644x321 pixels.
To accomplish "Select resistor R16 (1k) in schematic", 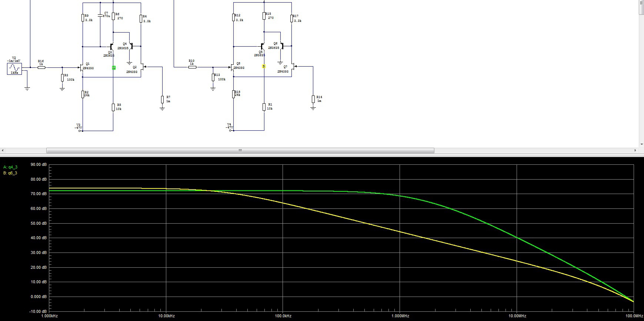I will pos(41,67).
